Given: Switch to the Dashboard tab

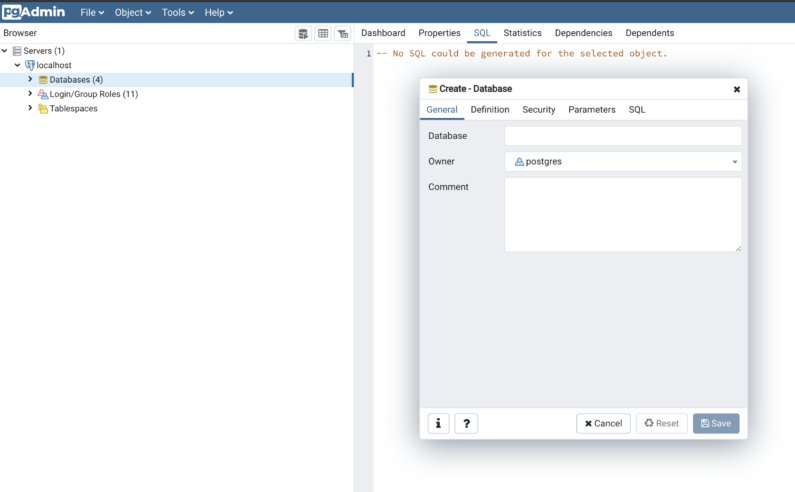Looking at the screenshot, I should click(383, 33).
